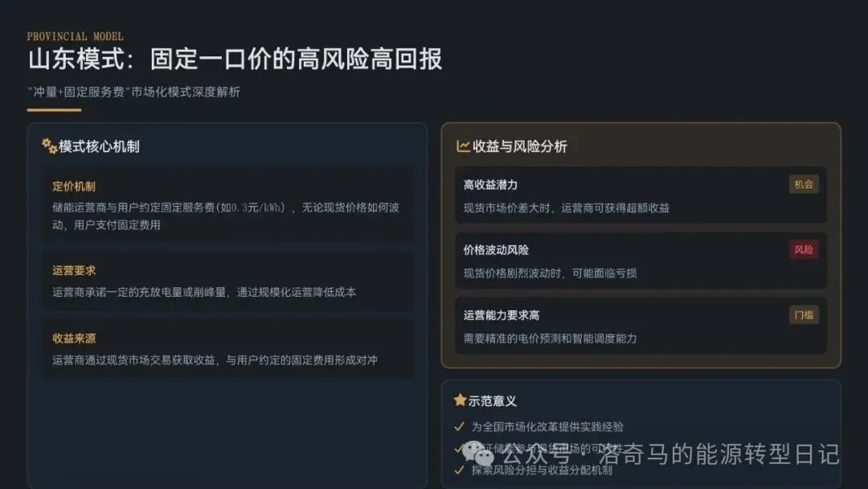The width and height of the screenshot is (868, 489).
Task: Click the gears icon beside 模式核心机制
Action: click(x=49, y=146)
